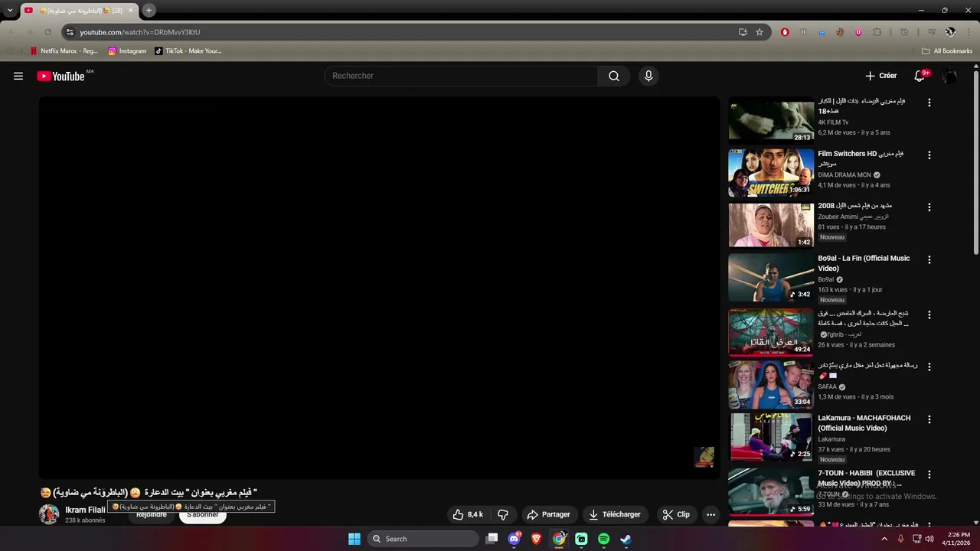Open the Créer button
The width and height of the screenshot is (980, 551).
(881, 76)
